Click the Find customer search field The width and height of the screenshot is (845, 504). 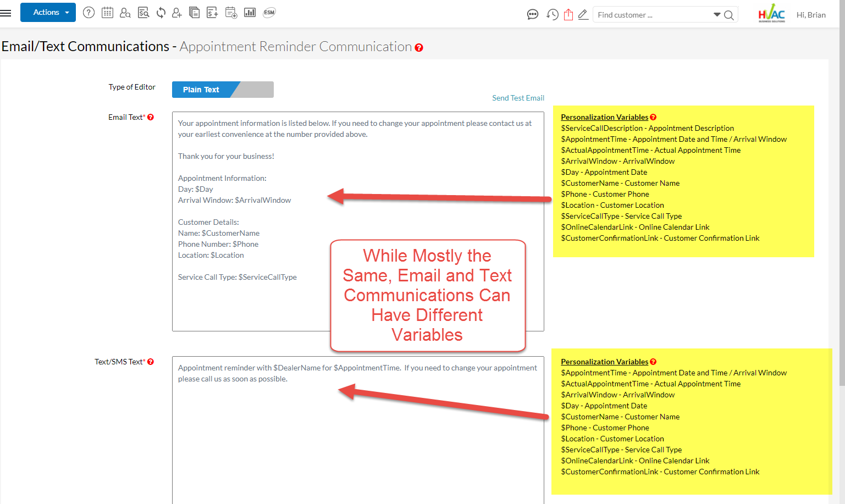coord(651,15)
